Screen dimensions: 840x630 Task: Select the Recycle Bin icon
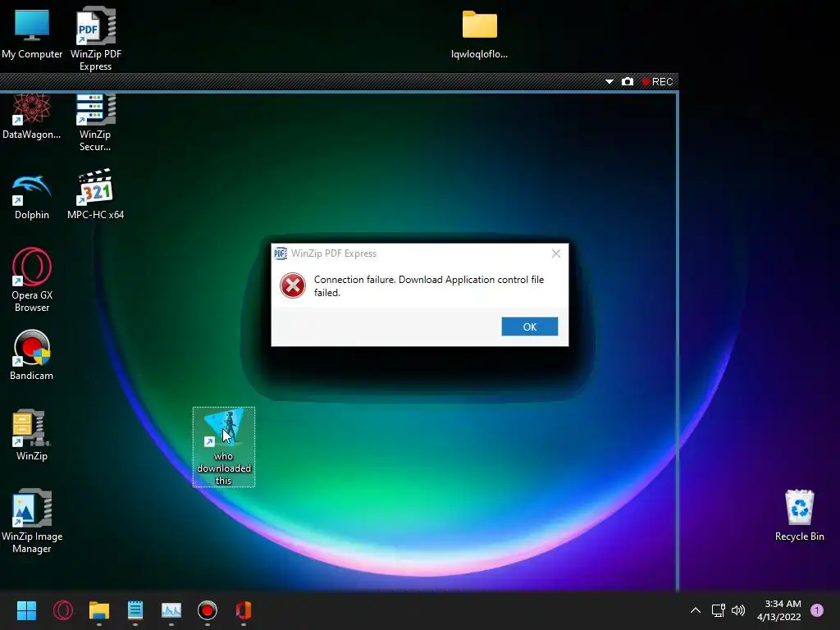(799, 515)
